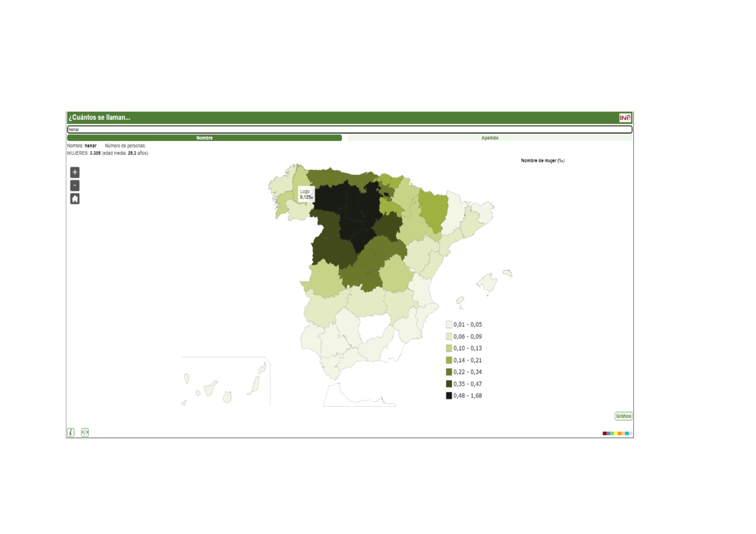Viewport: 756px width, 534px height.
Task: Click the 0,35 - 0,47 legend entry
Action: [x=464, y=384]
